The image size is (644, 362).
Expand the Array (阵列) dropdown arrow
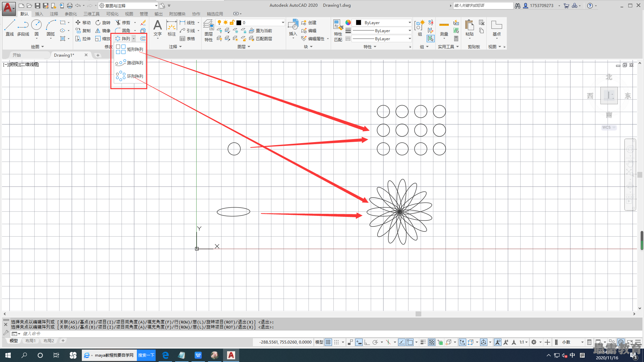tap(133, 39)
